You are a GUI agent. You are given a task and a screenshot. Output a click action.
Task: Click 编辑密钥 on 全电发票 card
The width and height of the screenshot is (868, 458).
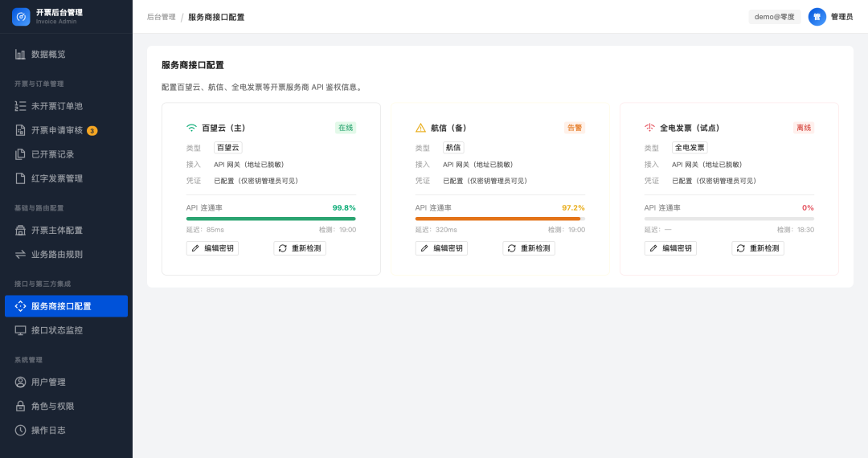click(670, 248)
